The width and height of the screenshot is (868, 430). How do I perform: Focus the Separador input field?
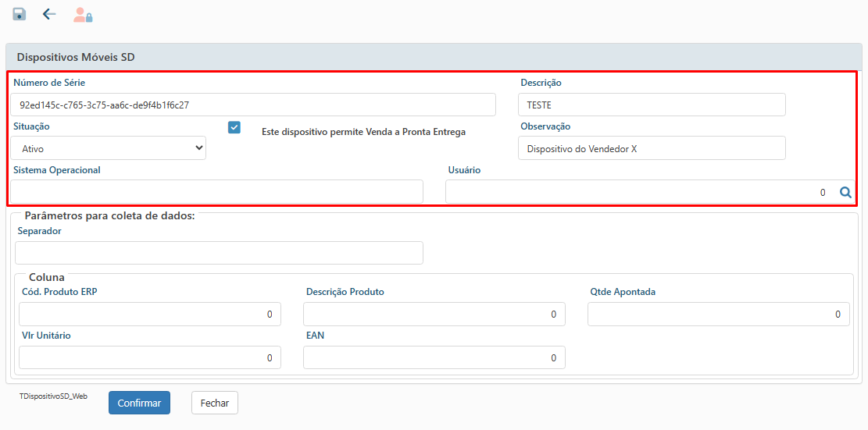click(220, 253)
